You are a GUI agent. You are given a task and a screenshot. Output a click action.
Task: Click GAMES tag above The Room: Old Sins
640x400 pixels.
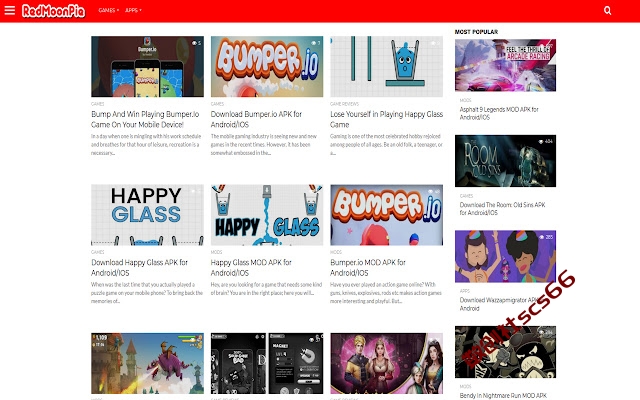pos(466,196)
